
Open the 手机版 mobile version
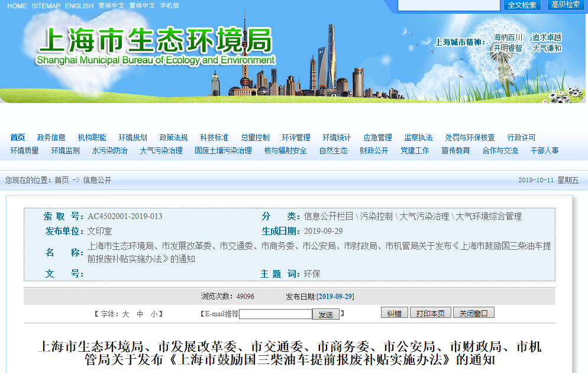pos(169,6)
